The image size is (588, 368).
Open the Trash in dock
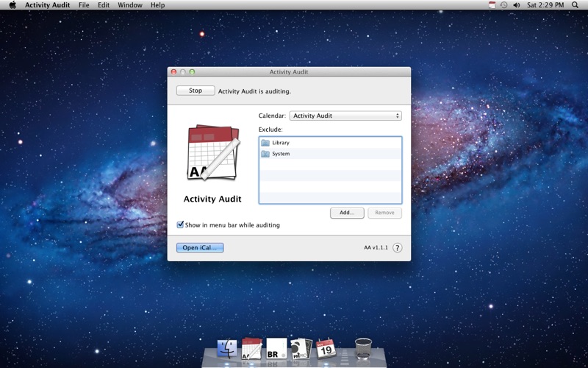(363, 349)
